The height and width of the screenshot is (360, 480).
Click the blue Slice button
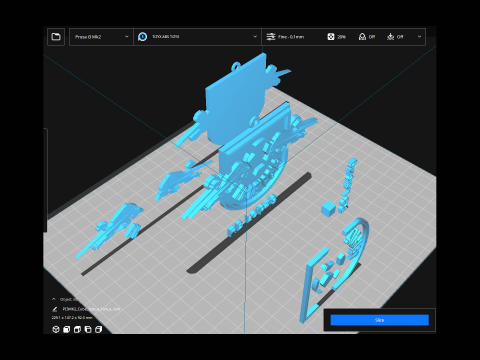tap(379, 320)
